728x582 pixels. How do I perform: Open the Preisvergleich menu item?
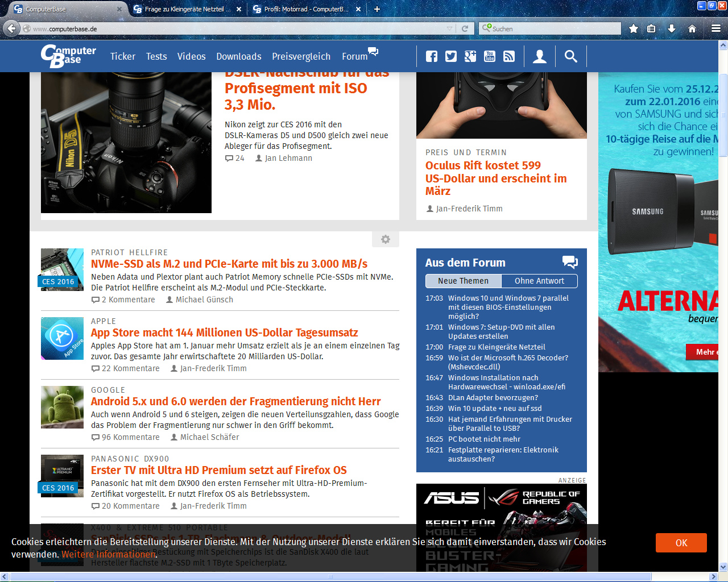coord(301,56)
